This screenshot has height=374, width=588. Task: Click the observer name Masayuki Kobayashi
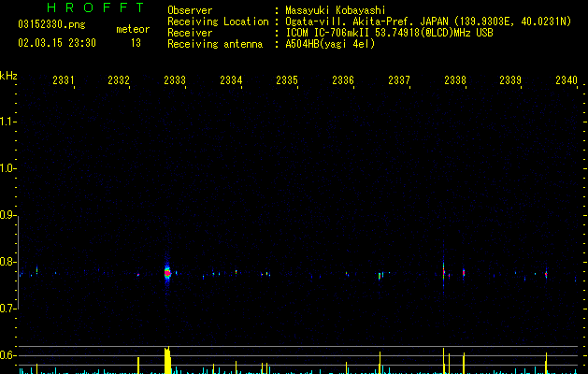(x=336, y=10)
